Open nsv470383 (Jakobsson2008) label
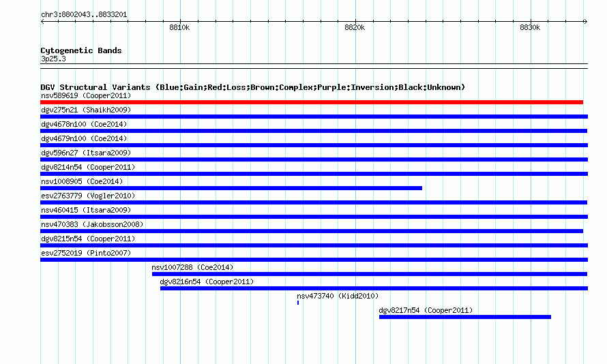The image size is (607, 364). click(x=92, y=224)
